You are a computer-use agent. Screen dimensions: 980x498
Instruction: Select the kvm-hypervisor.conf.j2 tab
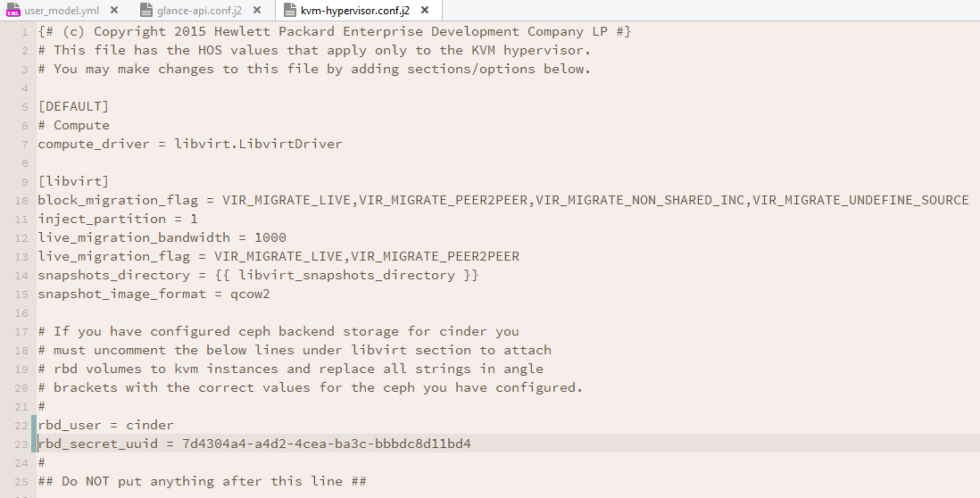356,11
